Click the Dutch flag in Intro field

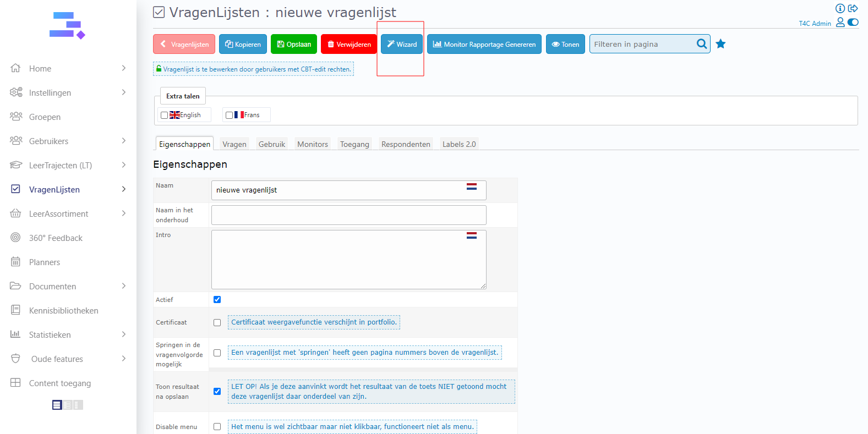(472, 235)
